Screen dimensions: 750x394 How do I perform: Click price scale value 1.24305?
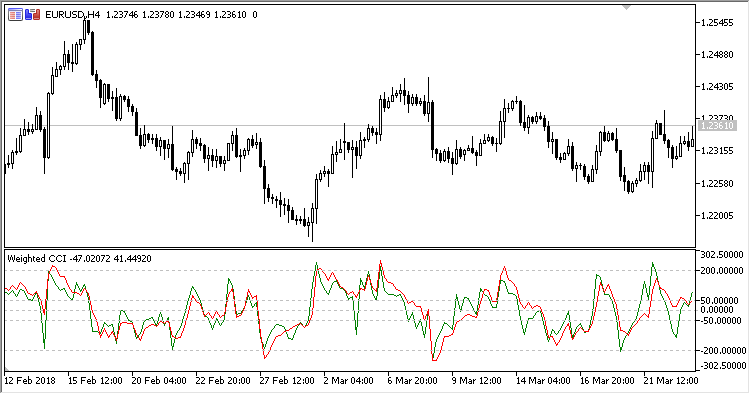coord(717,87)
